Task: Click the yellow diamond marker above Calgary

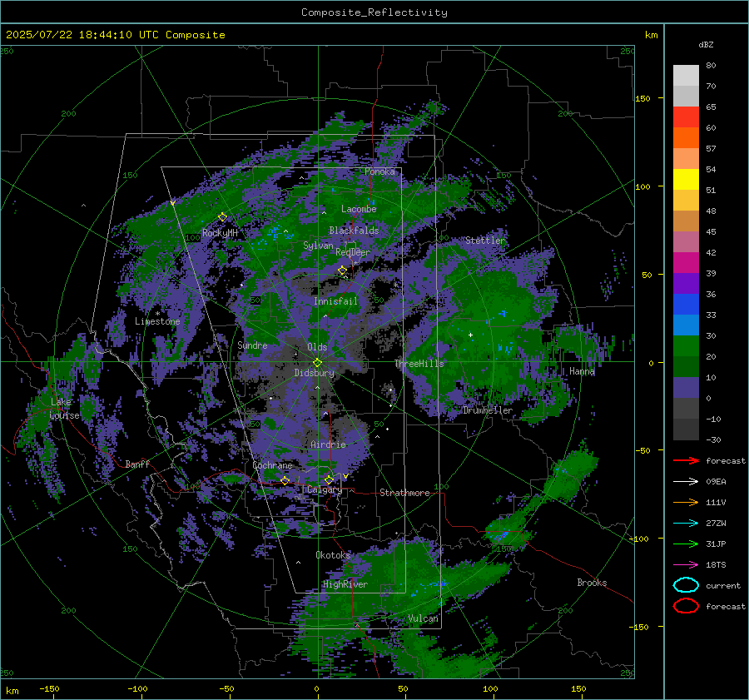Action: (329, 479)
